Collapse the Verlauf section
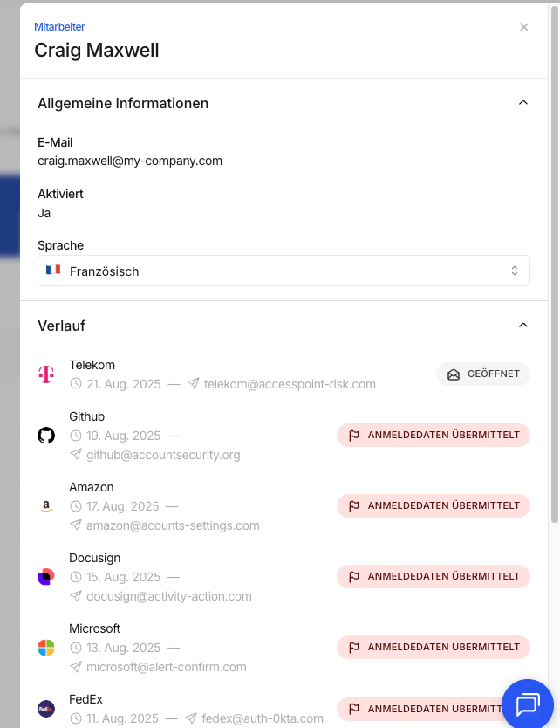 pos(522,325)
